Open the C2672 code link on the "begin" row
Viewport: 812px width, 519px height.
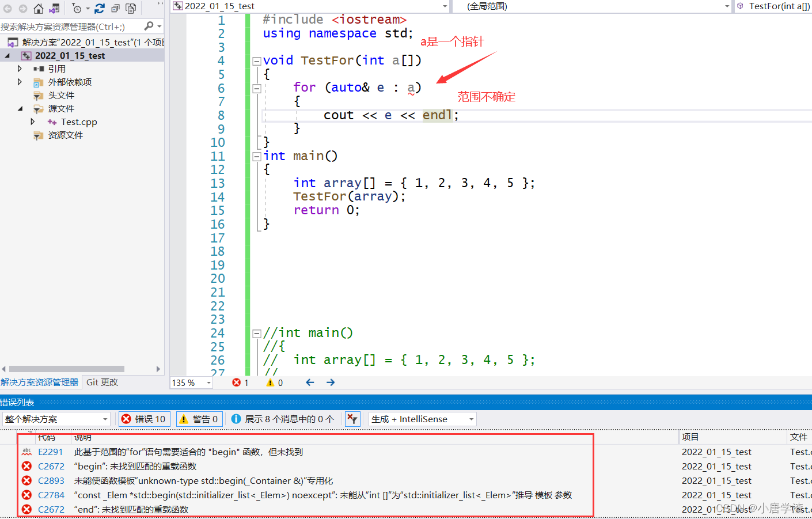click(51, 466)
